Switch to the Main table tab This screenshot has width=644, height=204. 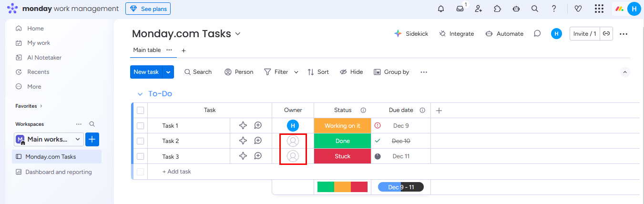[147, 50]
